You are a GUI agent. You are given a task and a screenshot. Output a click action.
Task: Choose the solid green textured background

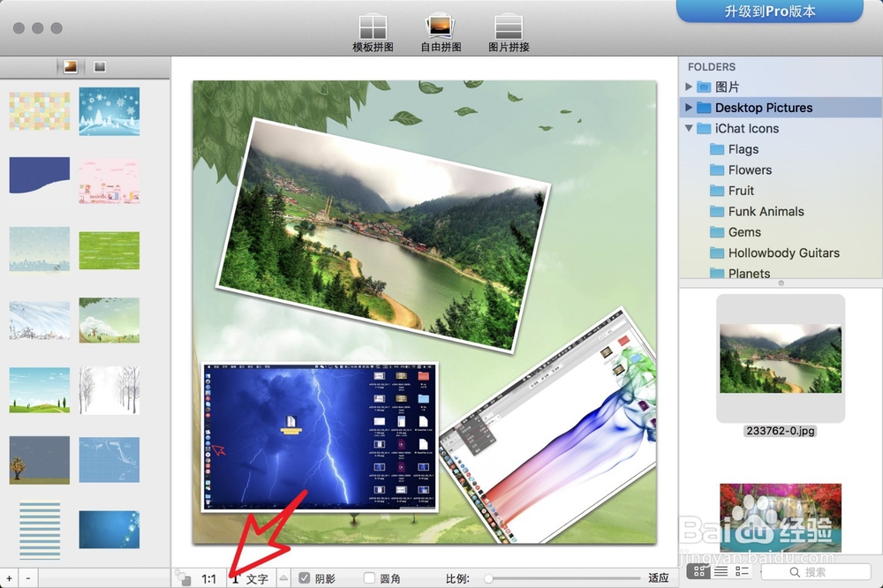[109, 251]
